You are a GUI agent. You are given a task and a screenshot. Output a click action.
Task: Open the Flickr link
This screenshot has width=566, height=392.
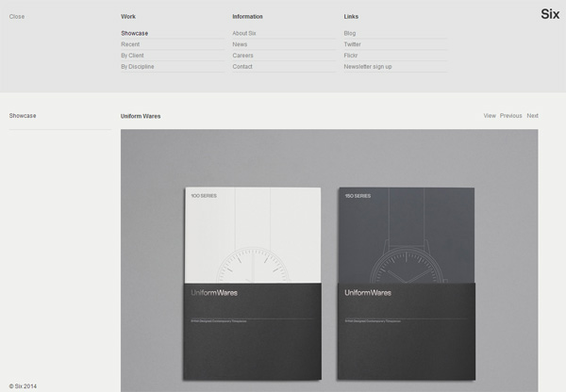(x=351, y=56)
